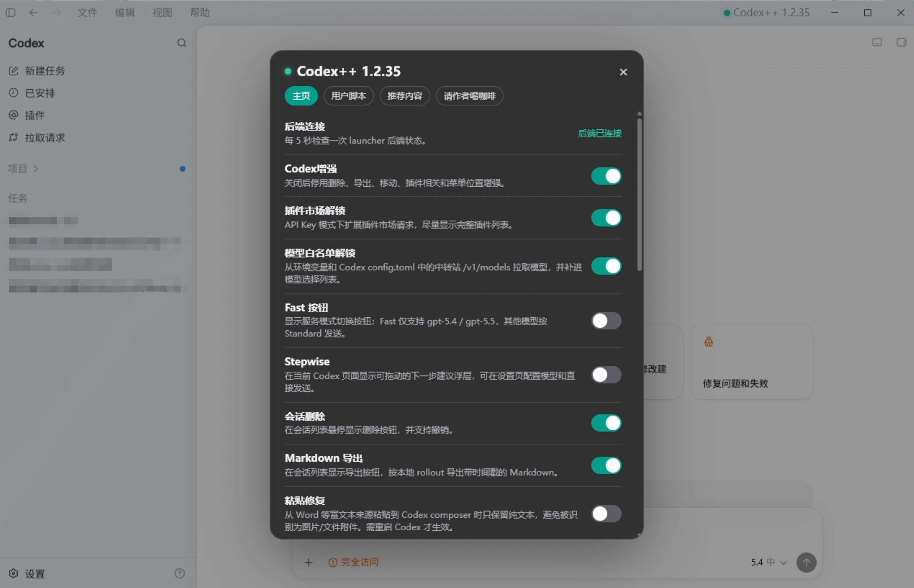Click the Codex title in sidebar
The width and height of the screenshot is (914, 588).
(26, 43)
